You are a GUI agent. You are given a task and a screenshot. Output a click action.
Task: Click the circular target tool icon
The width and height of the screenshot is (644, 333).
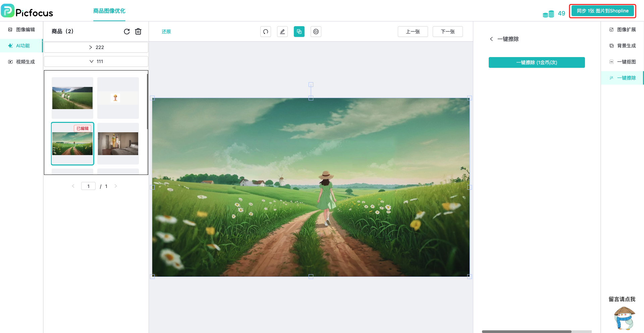316,32
